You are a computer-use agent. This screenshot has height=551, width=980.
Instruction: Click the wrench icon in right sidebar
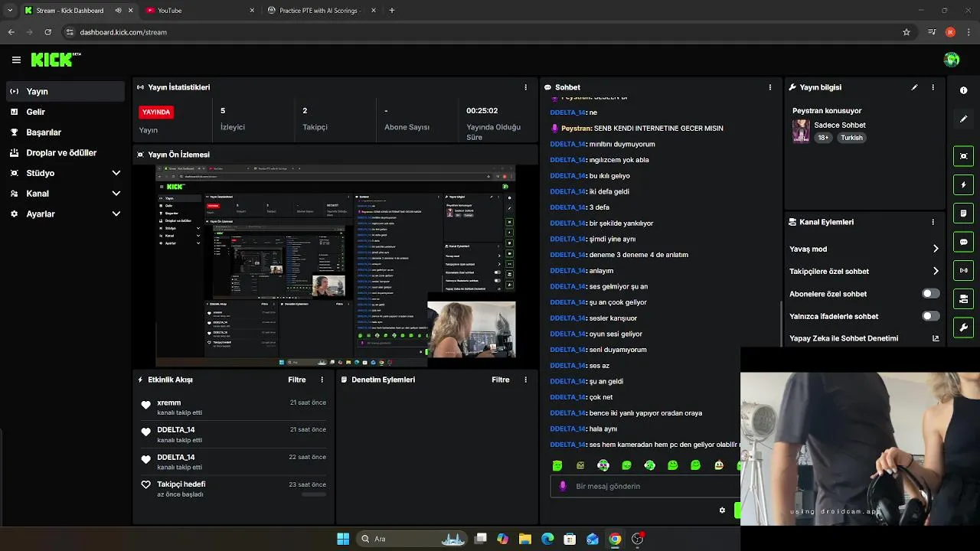[963, 328]
